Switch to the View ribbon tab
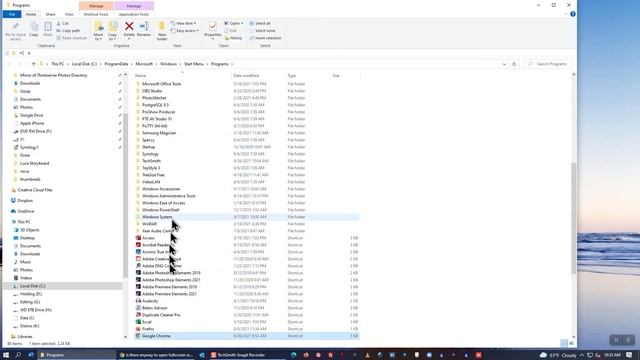The width and height of the screenshot is (640, 360). (x=69, y=14)
